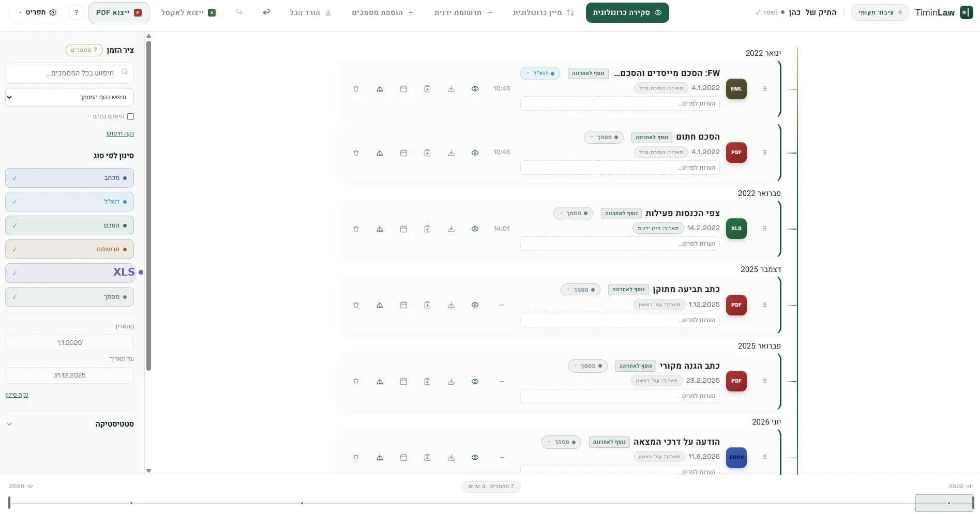Open calendar icon for כתב תביעה מתוקן
This screenshot has height=514, width=980.
tap(403, 305)
